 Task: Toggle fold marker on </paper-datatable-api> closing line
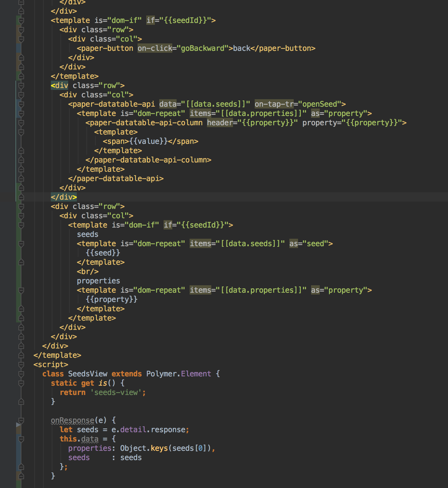(x=21, y=179)
